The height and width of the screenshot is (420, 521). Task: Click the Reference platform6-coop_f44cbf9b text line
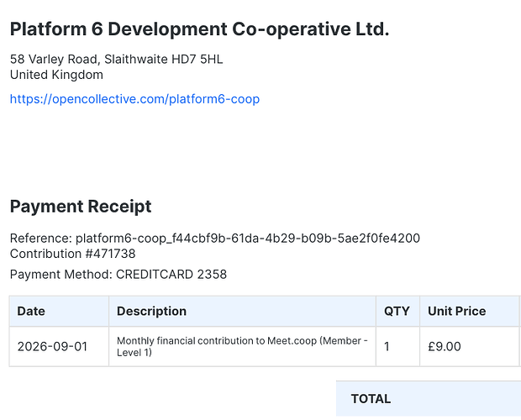coord(215,238)
